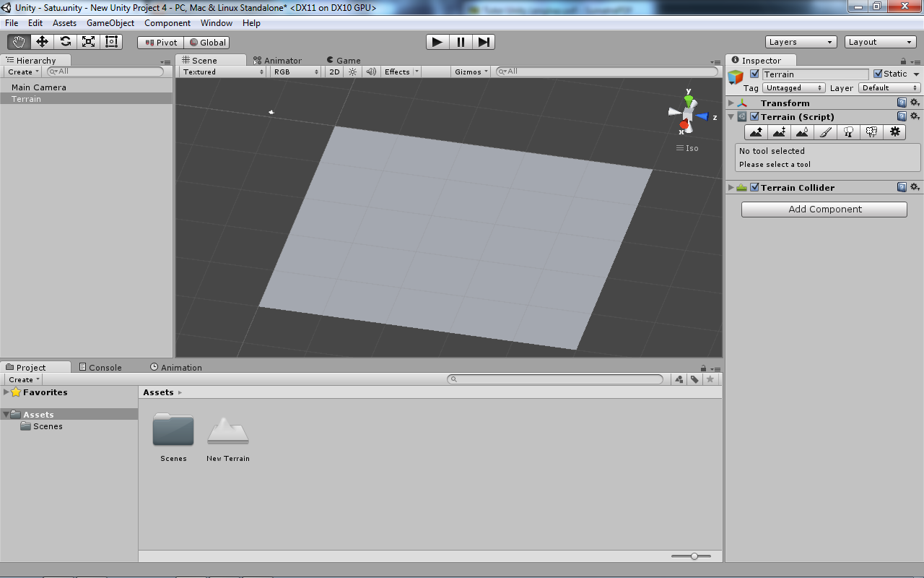Open the GameObject menu

(x=110, y=22)
